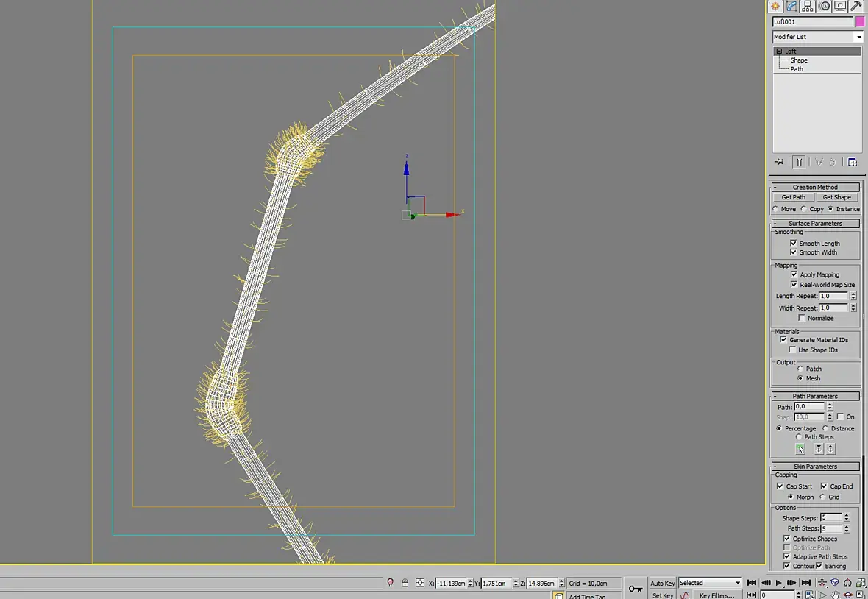Click the Set Key button

[663, 595]
